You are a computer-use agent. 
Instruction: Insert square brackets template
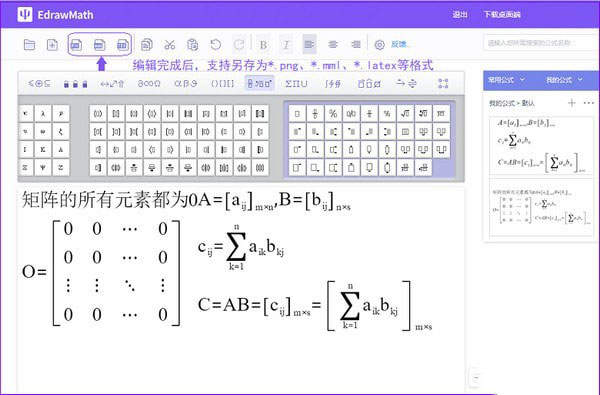click(x=116, y=113)
